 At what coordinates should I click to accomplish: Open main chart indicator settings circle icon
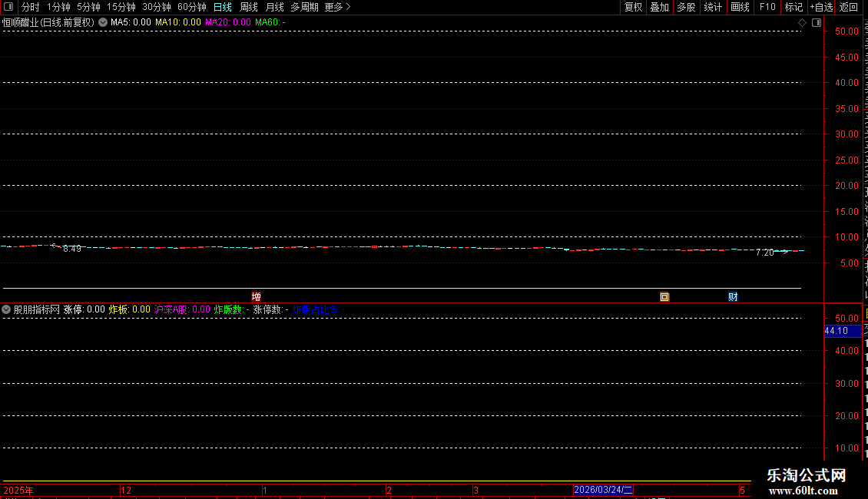pyautogui.click(x=103, y=22)
